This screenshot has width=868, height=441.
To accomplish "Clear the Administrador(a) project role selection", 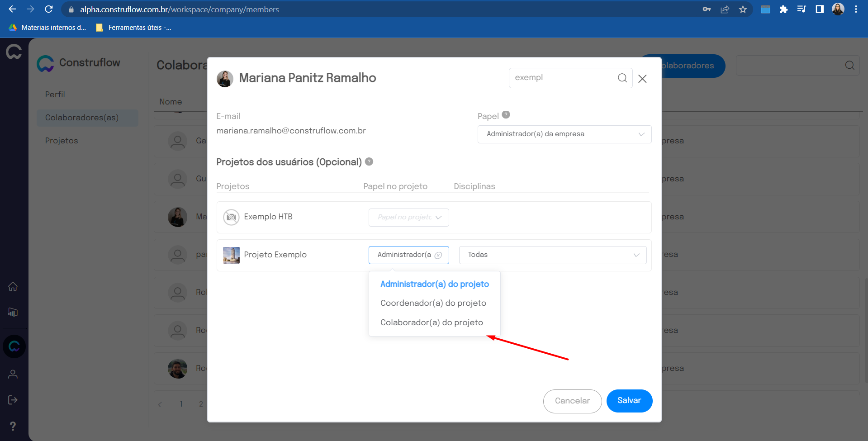I will pos(438,255).
